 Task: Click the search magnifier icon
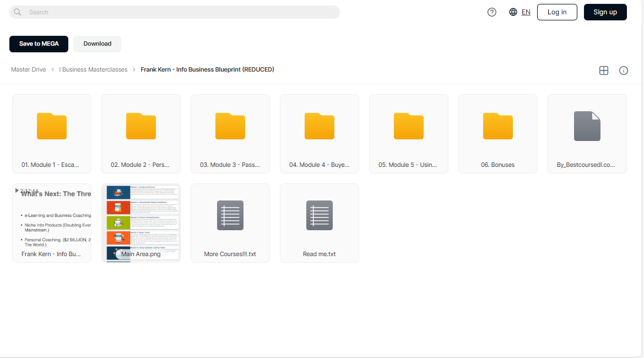18,12
